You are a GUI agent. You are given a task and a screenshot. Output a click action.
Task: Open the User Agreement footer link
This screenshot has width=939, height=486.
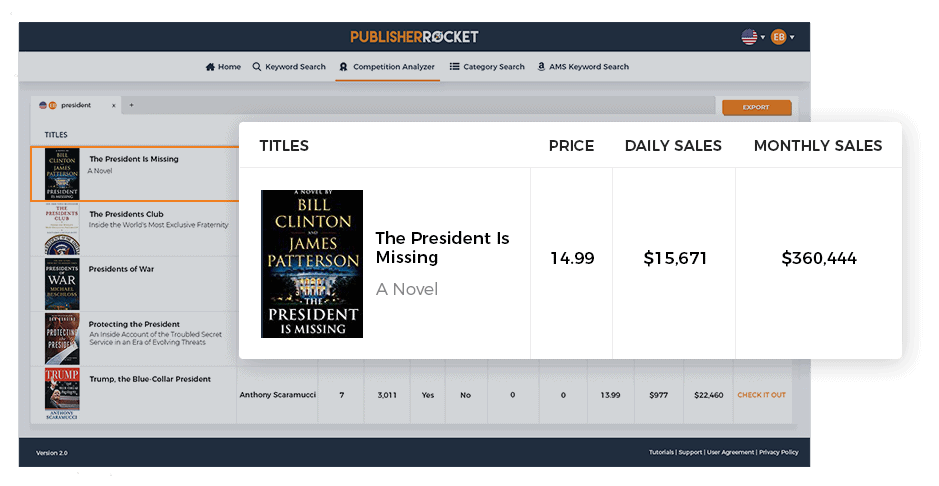pos(730,452)
